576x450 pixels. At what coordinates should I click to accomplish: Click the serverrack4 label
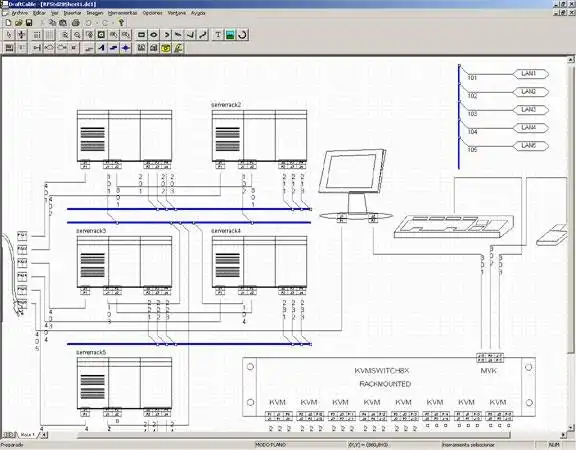(x=226, y=231)
